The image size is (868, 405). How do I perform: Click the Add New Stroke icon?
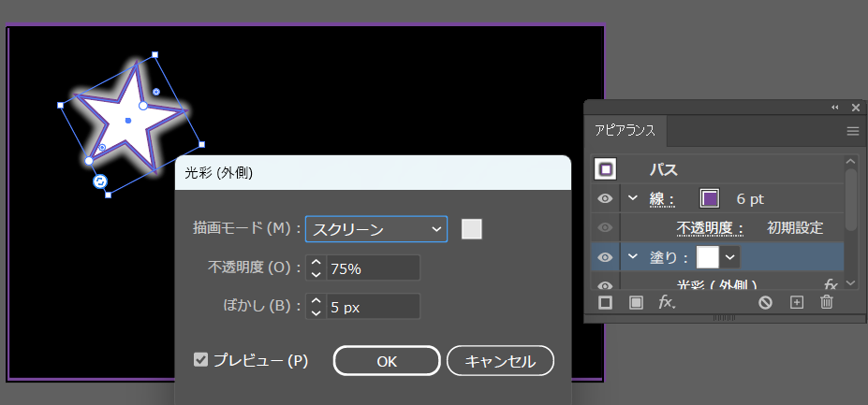(605, 302)
